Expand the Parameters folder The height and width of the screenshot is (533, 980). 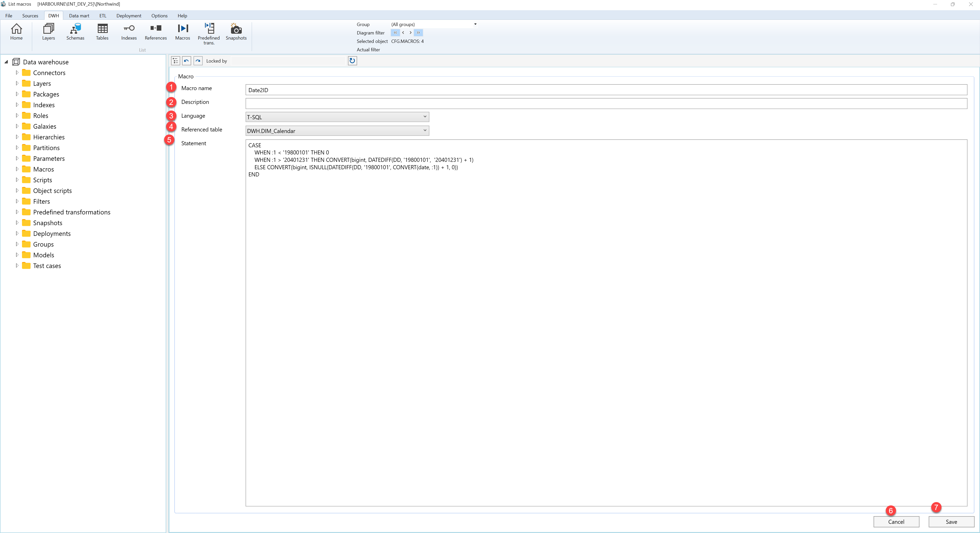click(x=17, y=158)
